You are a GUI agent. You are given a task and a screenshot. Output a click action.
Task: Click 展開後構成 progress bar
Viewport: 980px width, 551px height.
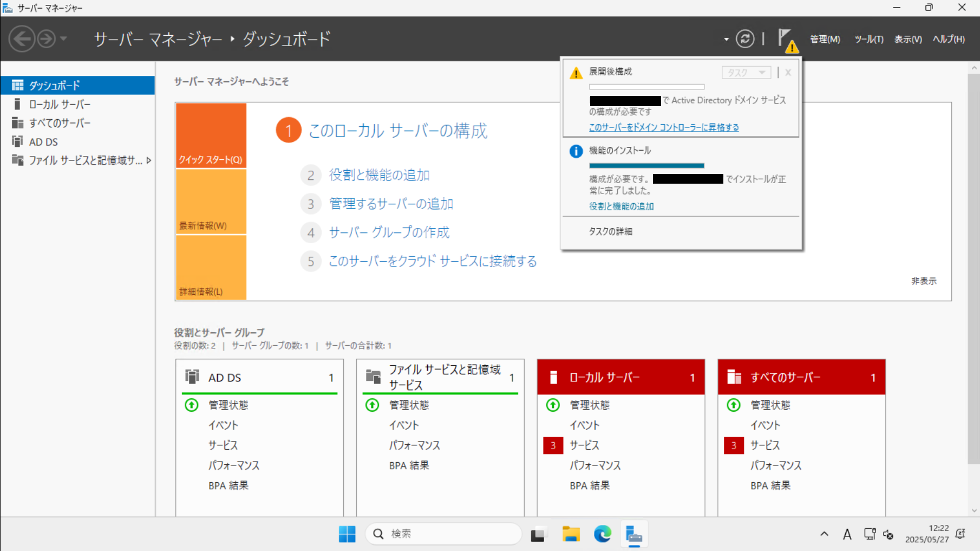pos(646,87)
